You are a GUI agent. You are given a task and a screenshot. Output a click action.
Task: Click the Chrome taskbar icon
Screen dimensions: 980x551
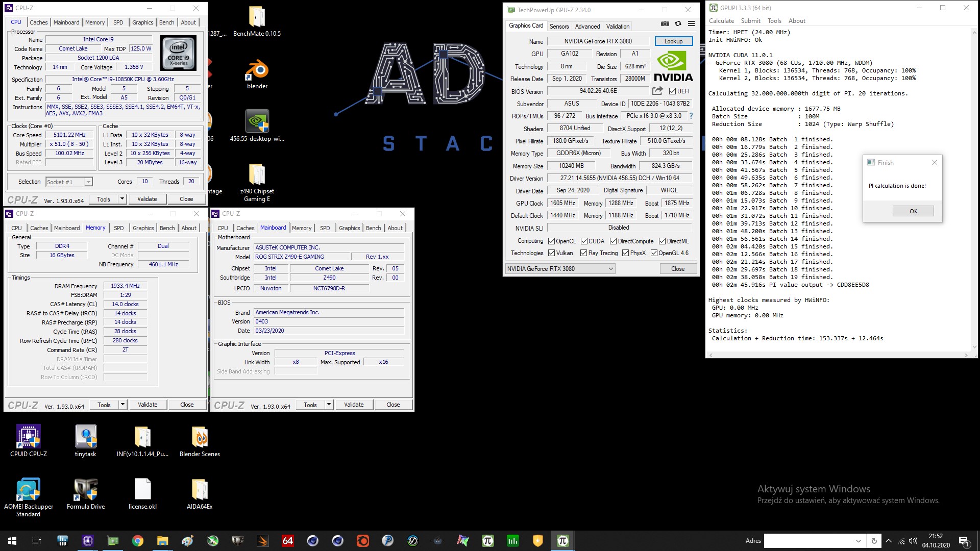(138, 541)
